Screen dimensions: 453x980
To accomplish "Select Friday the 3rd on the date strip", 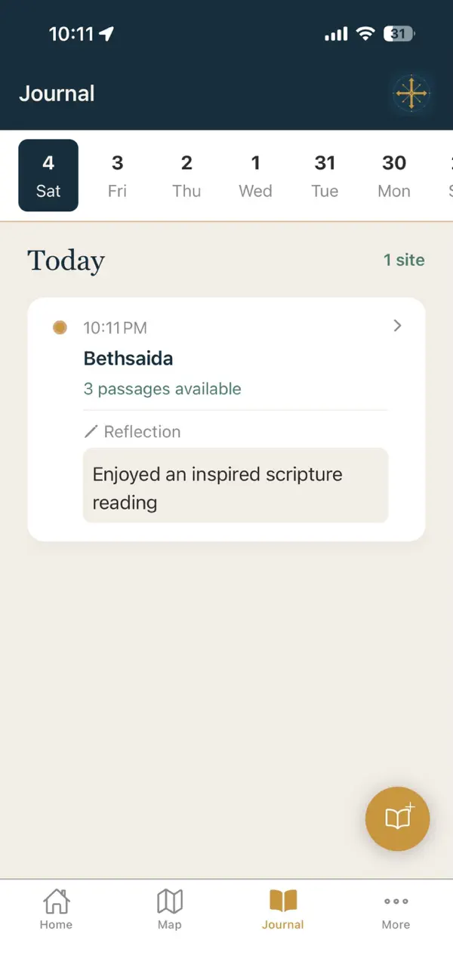I will [x=117, y=175].
